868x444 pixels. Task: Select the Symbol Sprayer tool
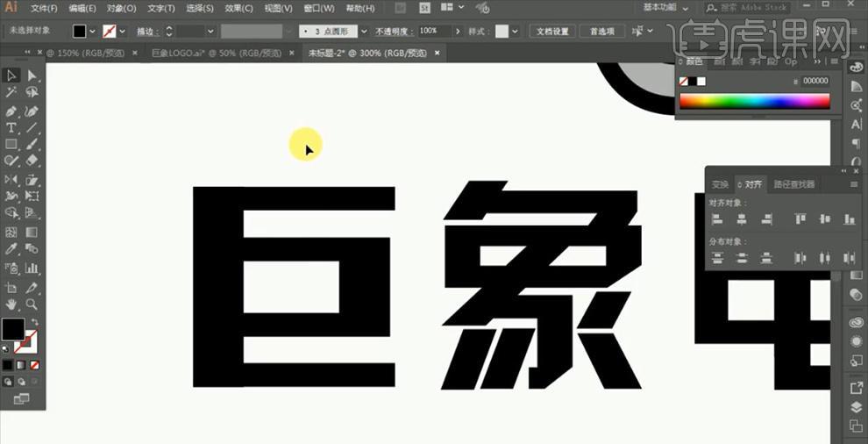pyautogui.click(x=11, y=269)
